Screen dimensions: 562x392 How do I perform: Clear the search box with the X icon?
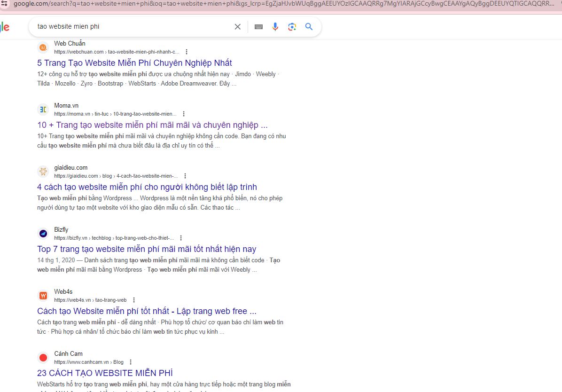(x=238, y=27)
